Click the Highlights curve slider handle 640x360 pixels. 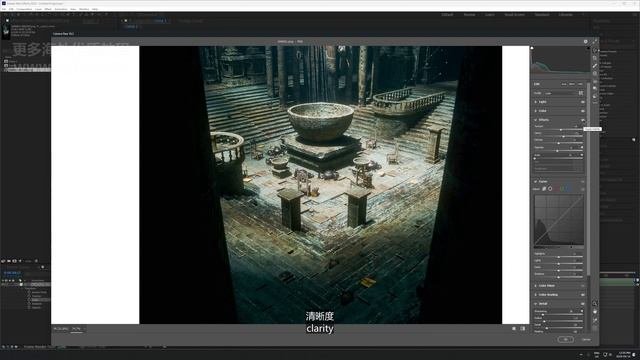point(558,257)
